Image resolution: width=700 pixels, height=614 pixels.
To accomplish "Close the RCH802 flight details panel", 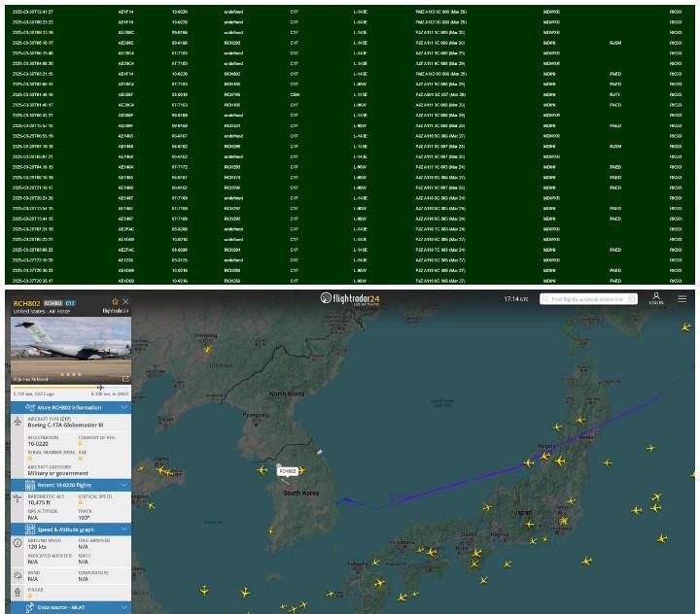I will (125, 301).
